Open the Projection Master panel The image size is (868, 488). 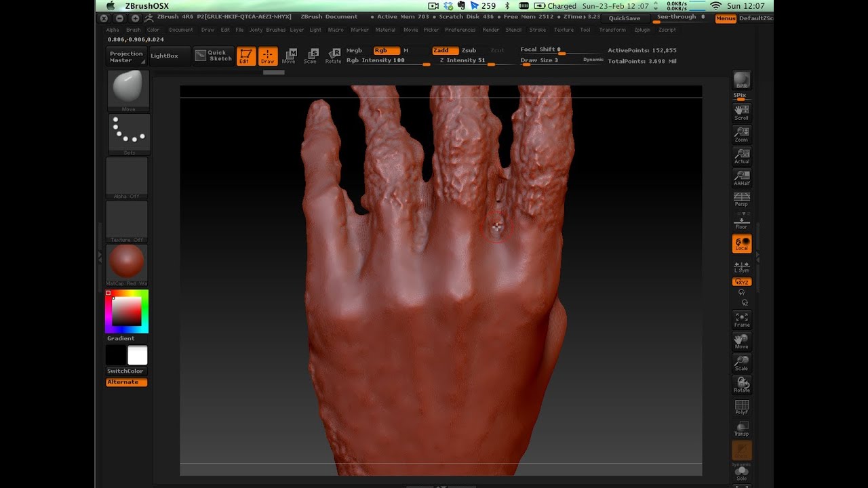pyautogui.click(x=127, y=56)
